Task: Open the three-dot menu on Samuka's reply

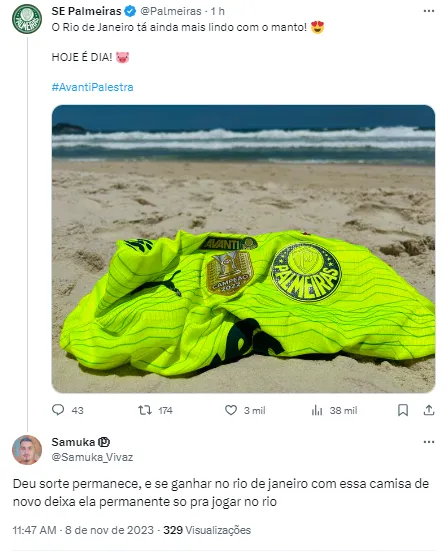Action: tap(429, 442)
